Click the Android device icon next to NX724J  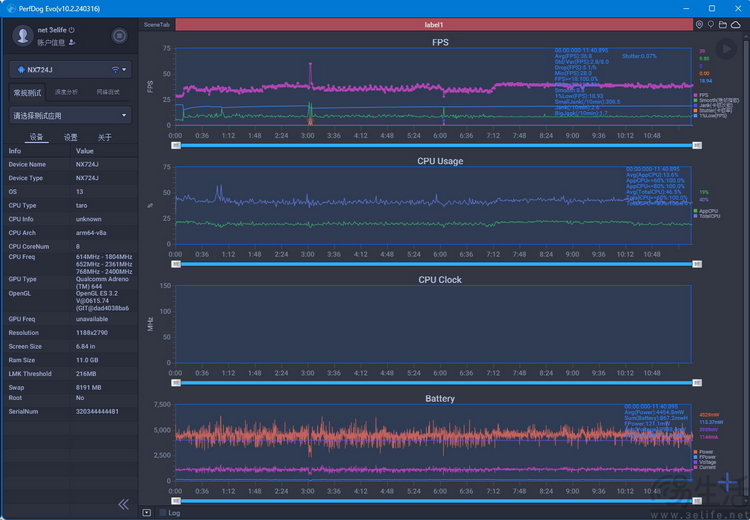click(x=21, y=70)
